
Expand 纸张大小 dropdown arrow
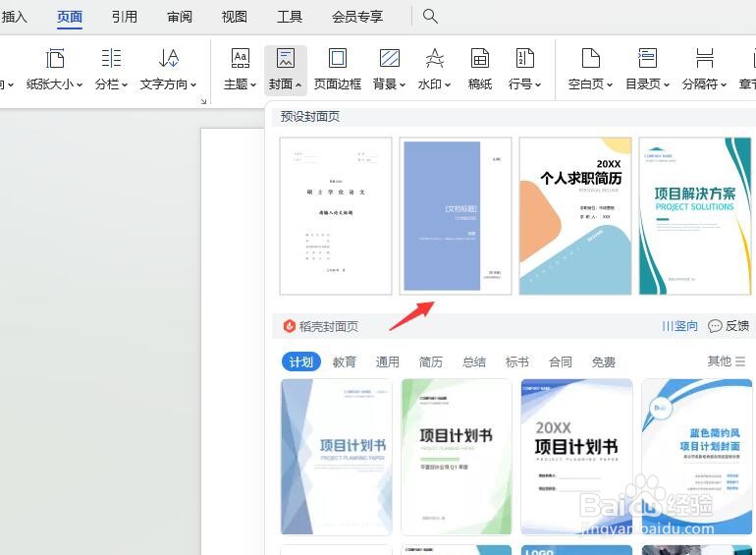80,84
